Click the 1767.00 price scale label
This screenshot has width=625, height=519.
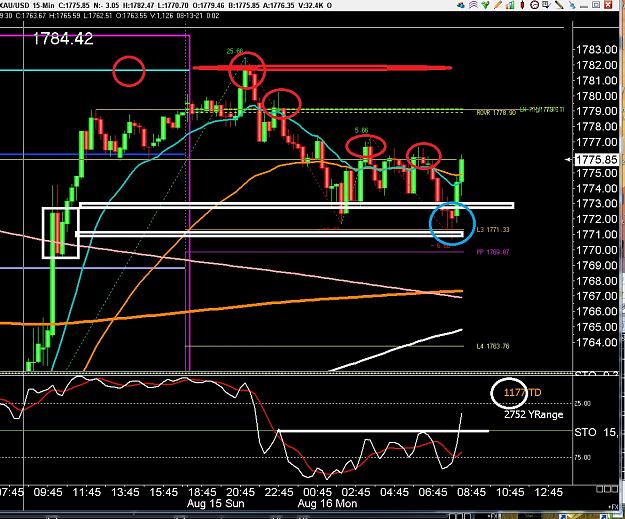596,296
